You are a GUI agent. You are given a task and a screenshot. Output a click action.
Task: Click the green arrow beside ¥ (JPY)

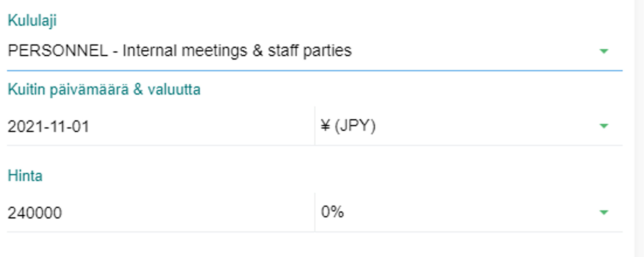[604, 126]
